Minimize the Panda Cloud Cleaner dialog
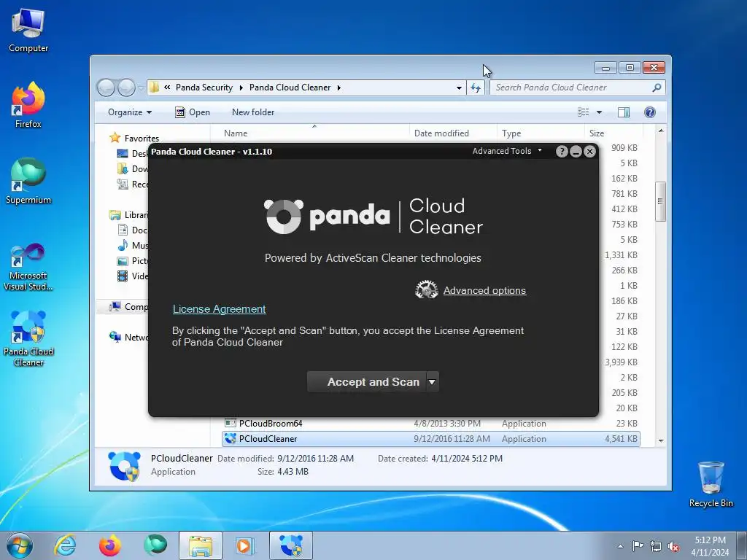The image size is (747, 560). coord(576,152)
